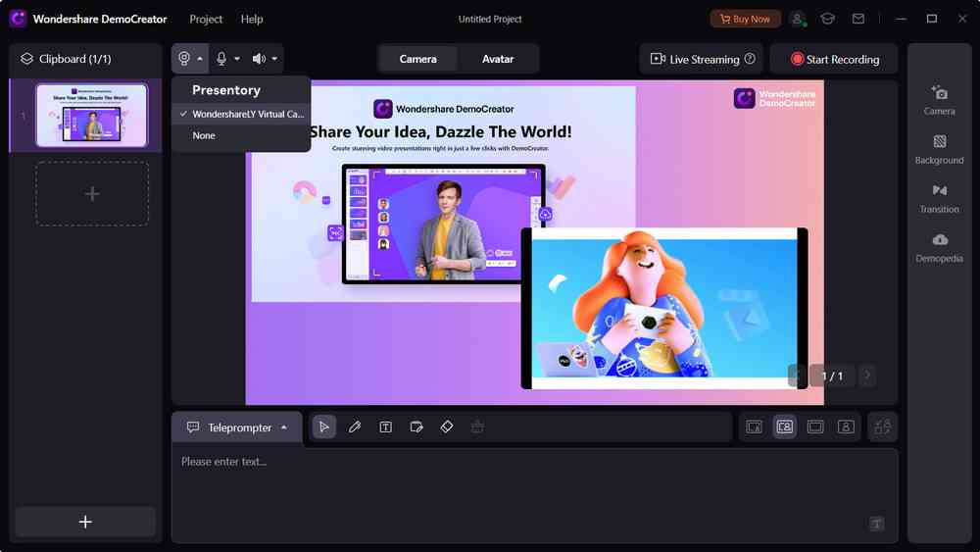Select slide 1 thumbnail in Clipboard

[91, 116]
